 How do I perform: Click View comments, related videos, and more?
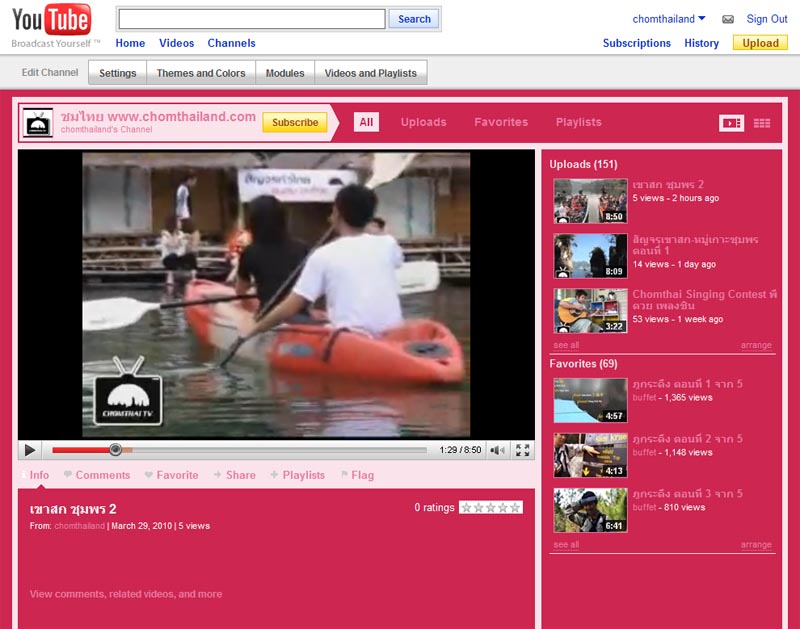(126, 594)
